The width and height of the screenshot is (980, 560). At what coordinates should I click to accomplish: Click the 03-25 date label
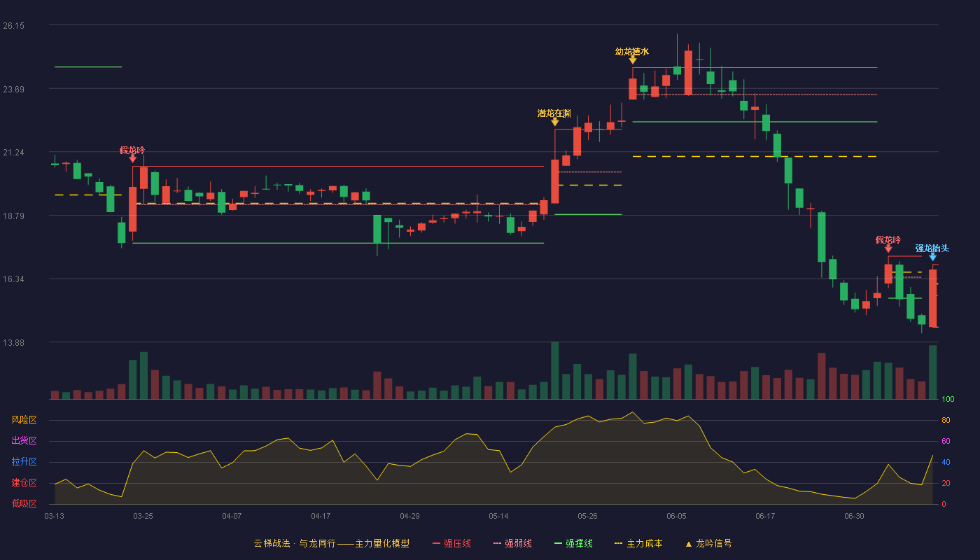(143, 516)
